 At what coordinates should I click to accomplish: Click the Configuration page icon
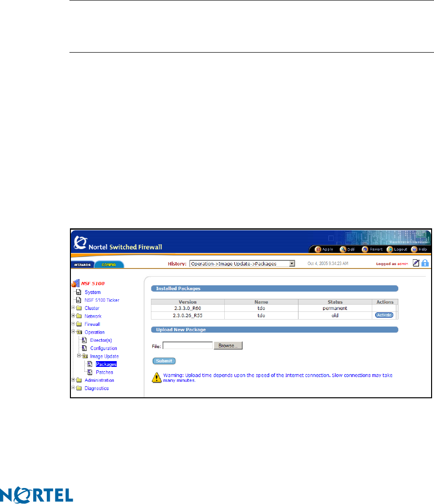(84, 348)
